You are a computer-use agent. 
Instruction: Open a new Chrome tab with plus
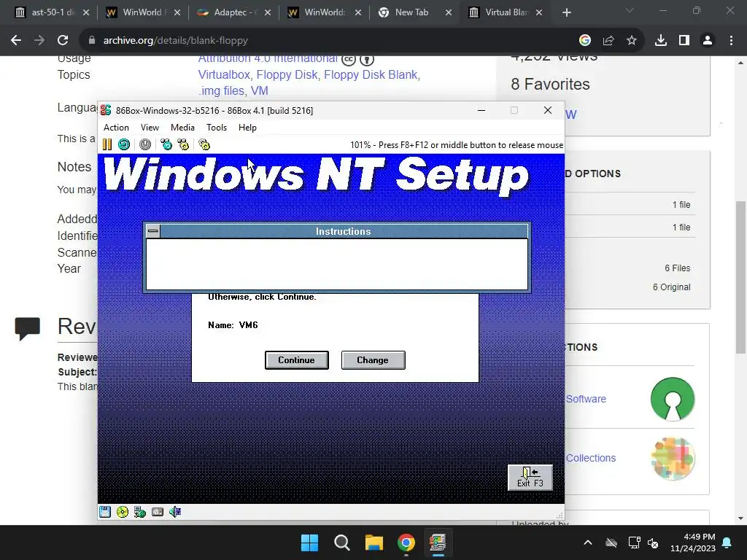coord(566,12)
